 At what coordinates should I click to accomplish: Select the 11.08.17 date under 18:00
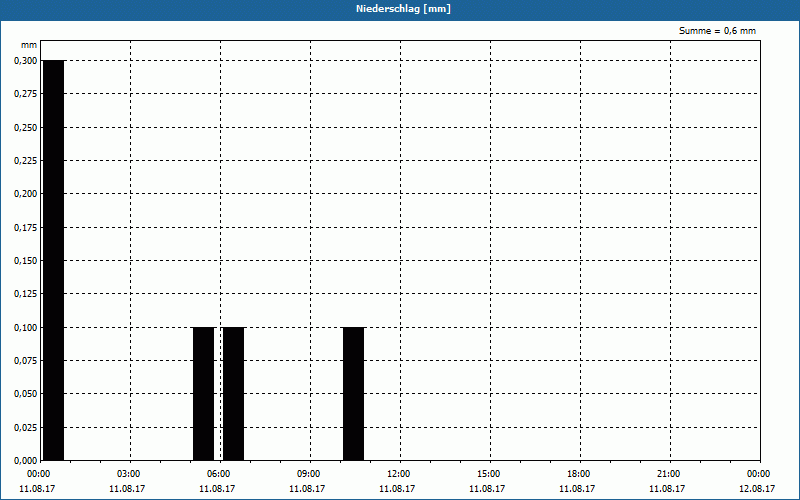click(x=577, y=489)
